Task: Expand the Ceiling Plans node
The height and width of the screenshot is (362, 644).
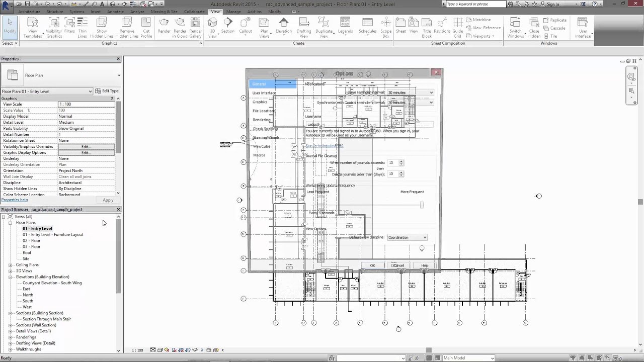Action: coord(11,265)
